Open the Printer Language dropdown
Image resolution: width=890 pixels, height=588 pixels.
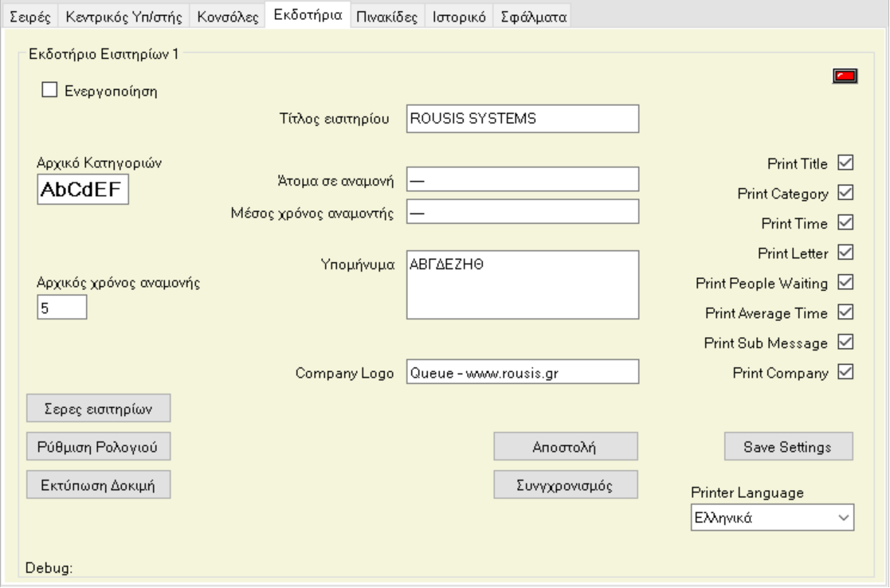(771, 517)
